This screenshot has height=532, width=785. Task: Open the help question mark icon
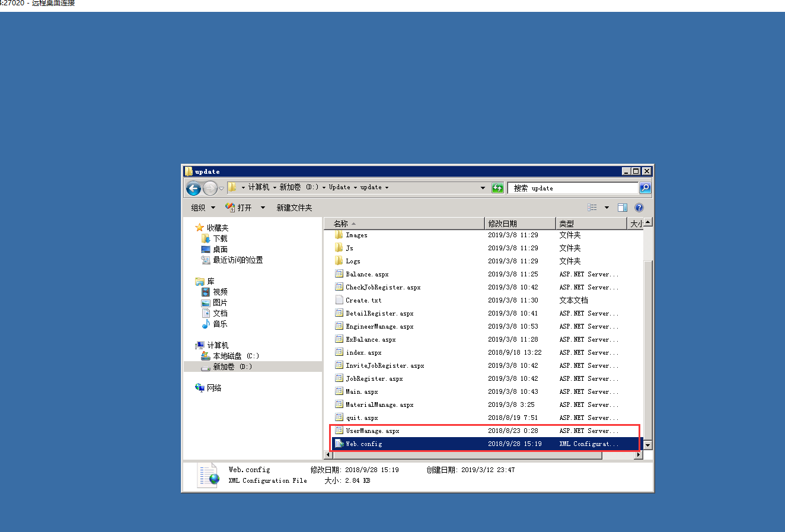[639, 208]
